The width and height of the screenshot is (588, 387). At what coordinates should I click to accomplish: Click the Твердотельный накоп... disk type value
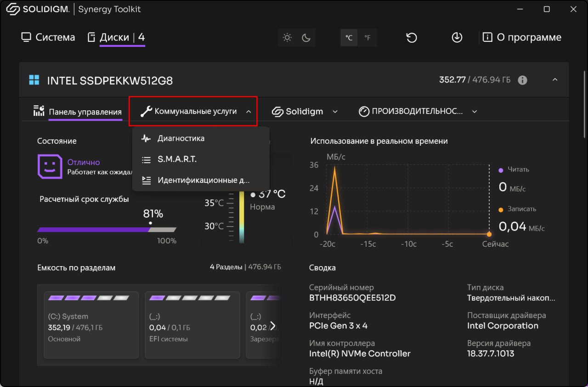(x=511, y=298)
